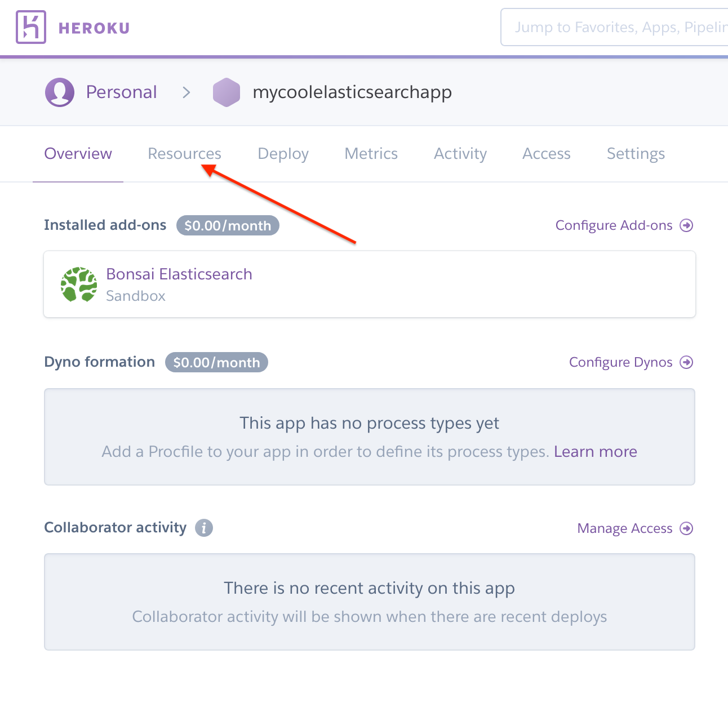Switch to the Metrics tab
This screenshot has width=728, height=703.
coord(371,153)
